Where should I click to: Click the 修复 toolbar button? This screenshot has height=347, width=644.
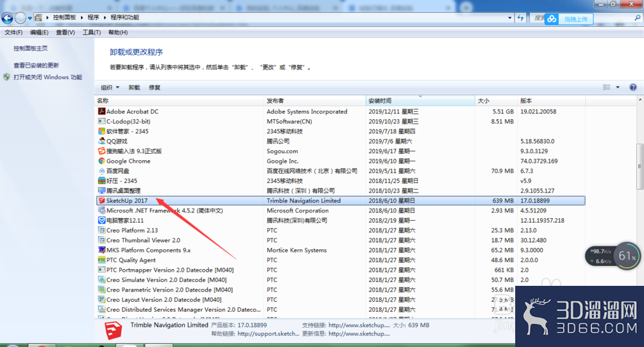pos(155,88)
